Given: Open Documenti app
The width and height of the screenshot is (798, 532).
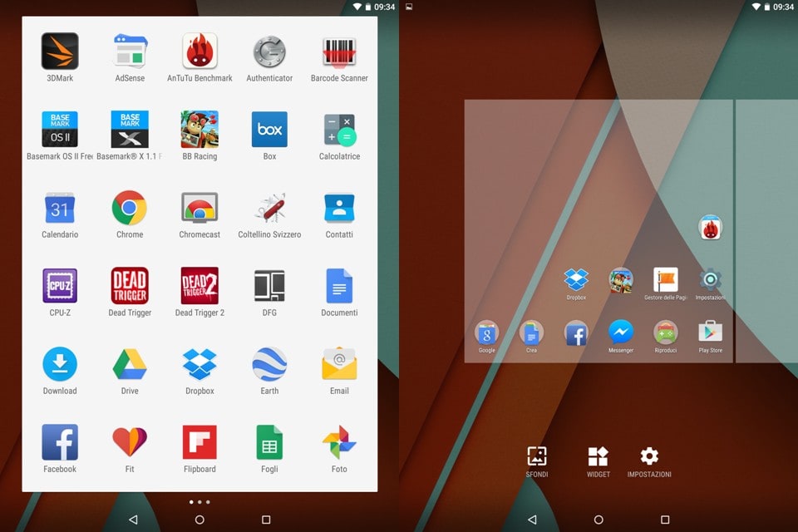Looking at the screenshot, I should point(339,286).
